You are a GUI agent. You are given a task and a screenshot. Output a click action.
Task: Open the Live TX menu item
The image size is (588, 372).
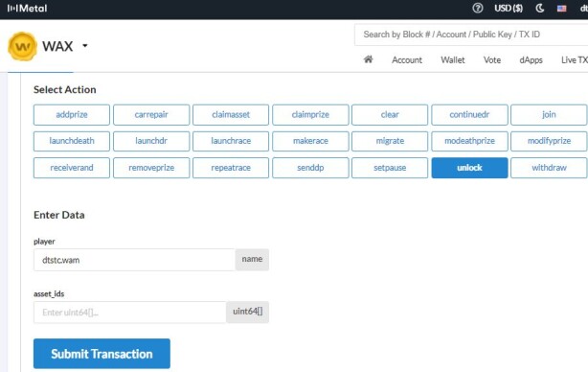click(575, 60)
